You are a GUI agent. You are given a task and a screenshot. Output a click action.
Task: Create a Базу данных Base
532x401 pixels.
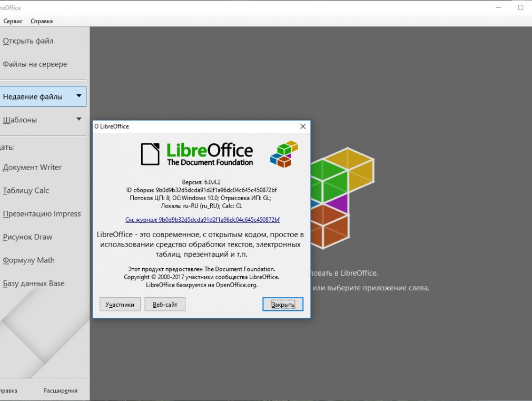[34, 283]
